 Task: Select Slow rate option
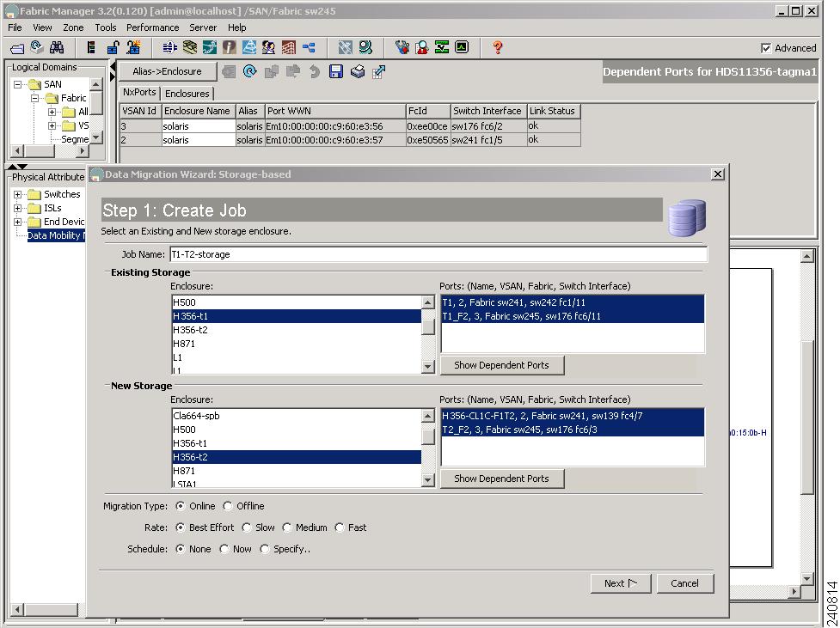(247, 527)
